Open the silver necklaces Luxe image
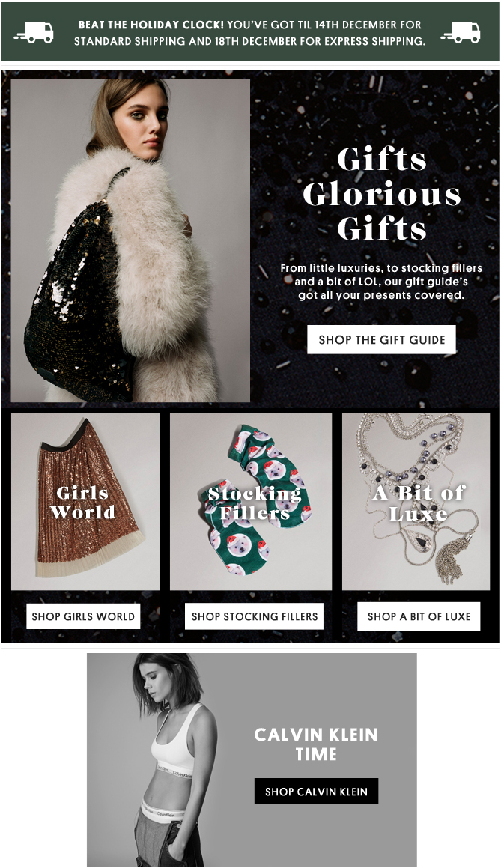Viewport: 501px width, 868px height. [416, 502]
